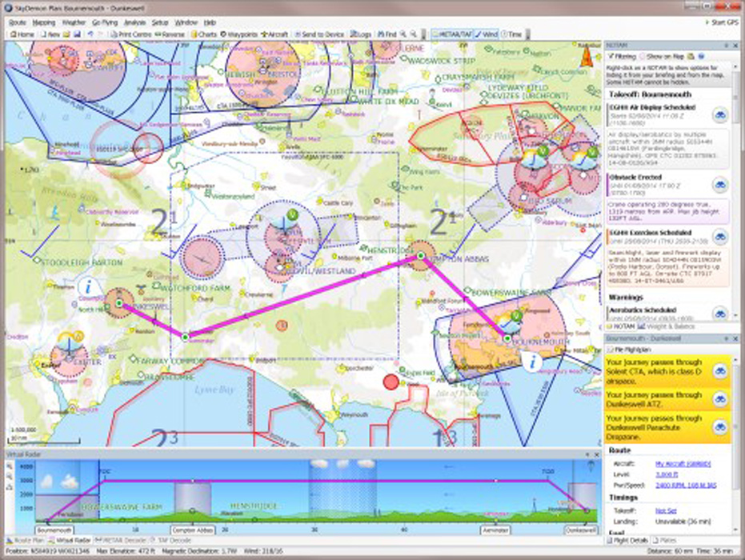745x560 pixels.
Task: Toggle the Time toolbar button
Action: coord(511,34)
